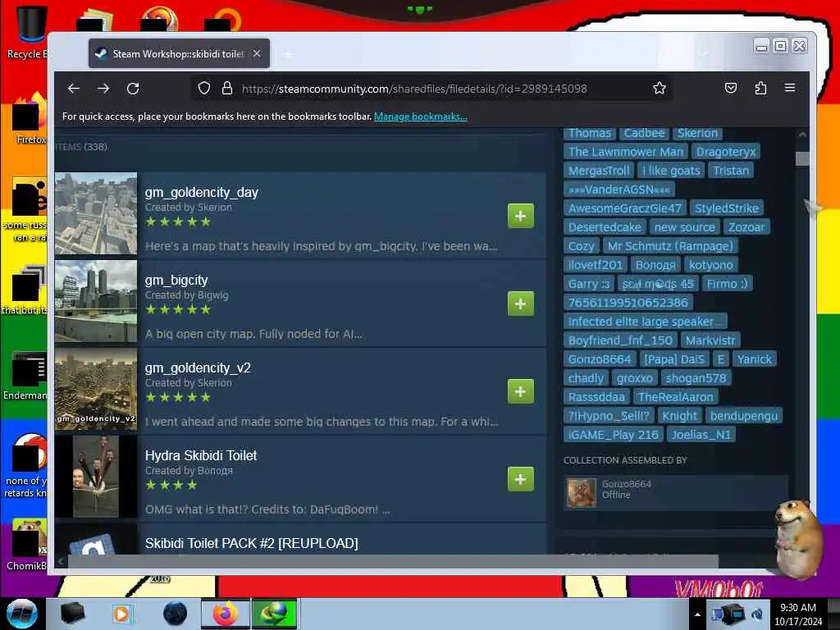Viewport: 840px width, 630px height.
Task: Open the gm_goldencity_day title link
Action: point(202,192)
